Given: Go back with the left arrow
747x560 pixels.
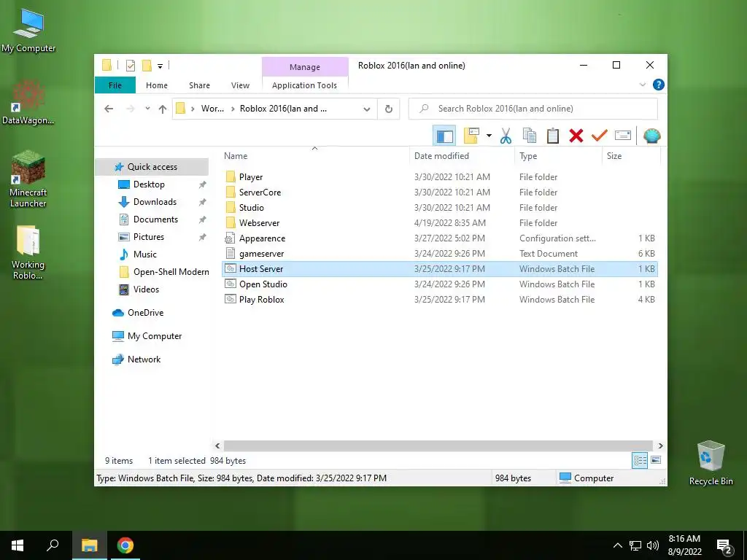Looking at the screenshot, I should coord(109,109).
